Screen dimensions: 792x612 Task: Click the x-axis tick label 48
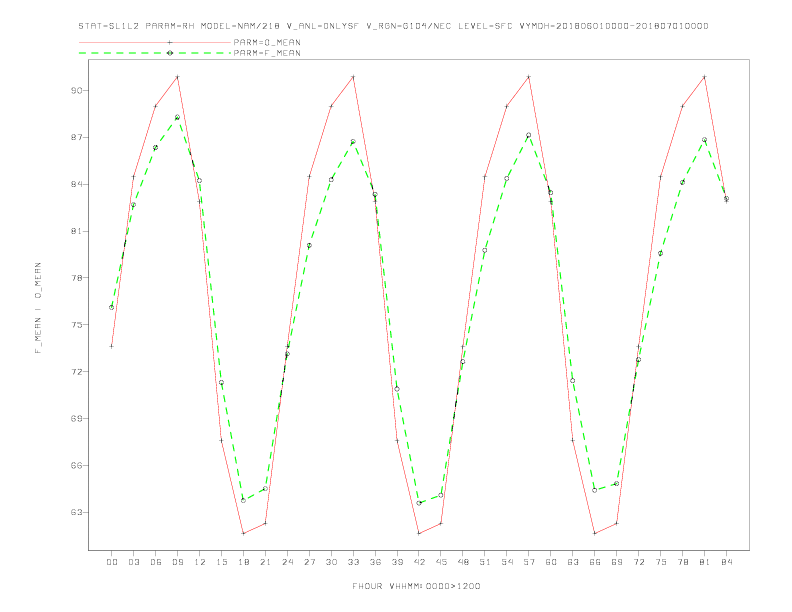point(463,562)
